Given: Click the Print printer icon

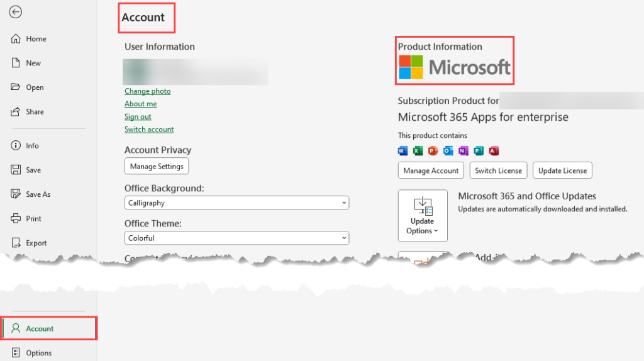Looking at the screenshot, I should [16, 218].
